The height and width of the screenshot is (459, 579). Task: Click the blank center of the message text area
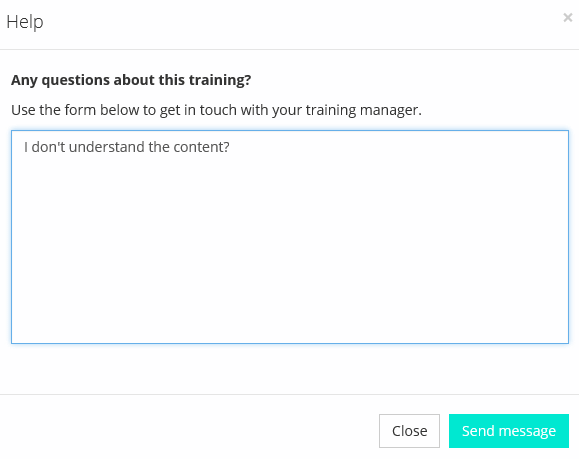tap(290, 237)
